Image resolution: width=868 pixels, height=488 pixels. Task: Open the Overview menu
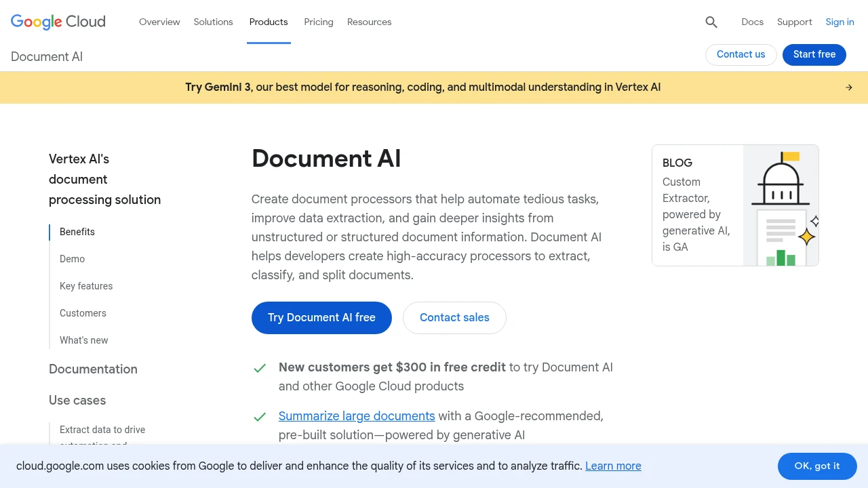pos(159,22)
